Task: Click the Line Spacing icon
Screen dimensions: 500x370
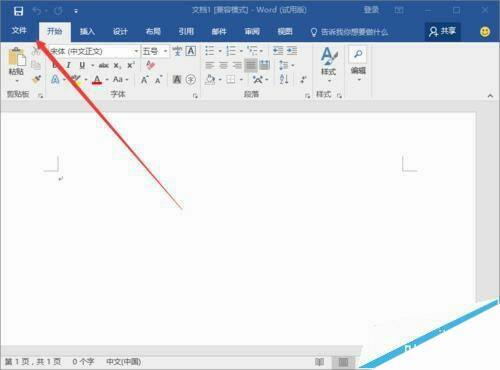Action: (284, 65)
